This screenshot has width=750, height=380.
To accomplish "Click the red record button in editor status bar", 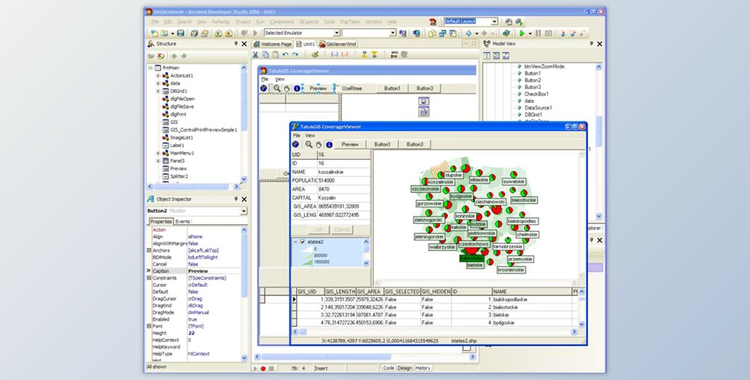I will tap(263, 369).
